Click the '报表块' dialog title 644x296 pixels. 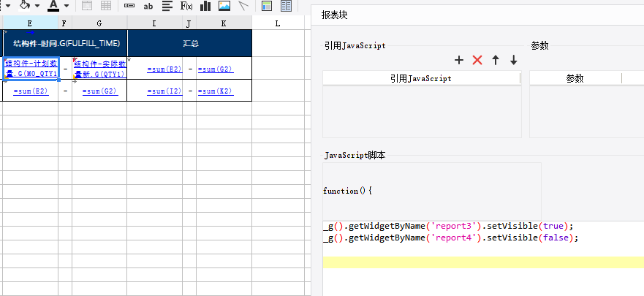coord(335,15)
